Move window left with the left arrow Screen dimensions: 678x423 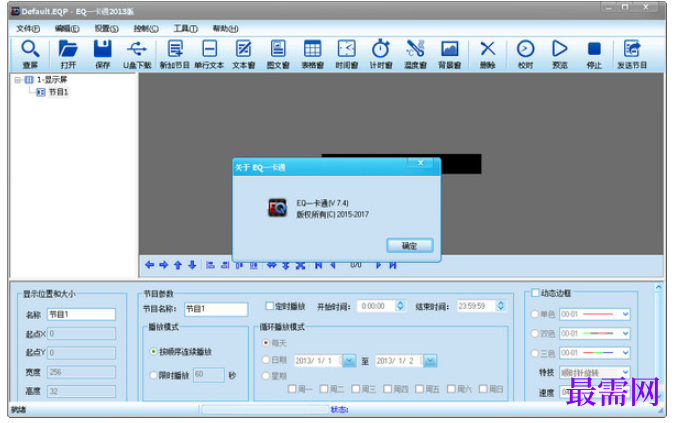point(150,265)
